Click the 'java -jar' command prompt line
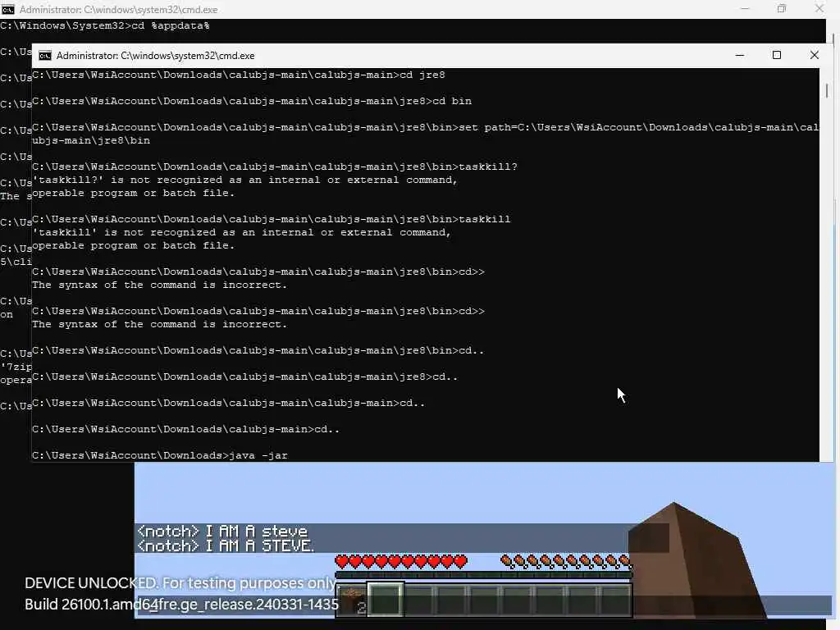The height and width of the screenshot is (630, 840). (160, 455)
